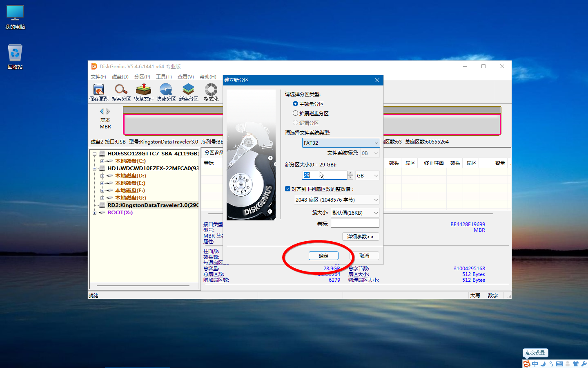Viewport: 588px width, 368px height.
Task: Click the 保存更改 save changes toolbar icon
Action: (99, 92)
